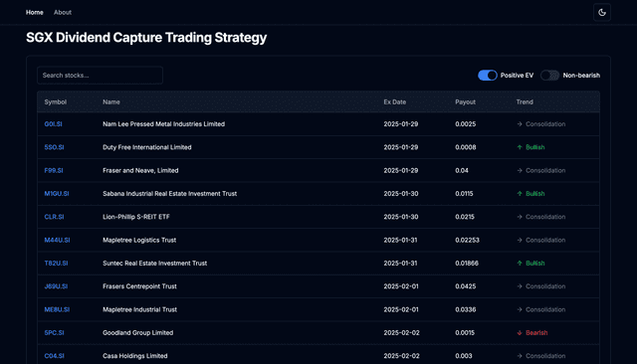Click the payout value 0.0425
Screen dimensions: 637x364
coord(465,286)
